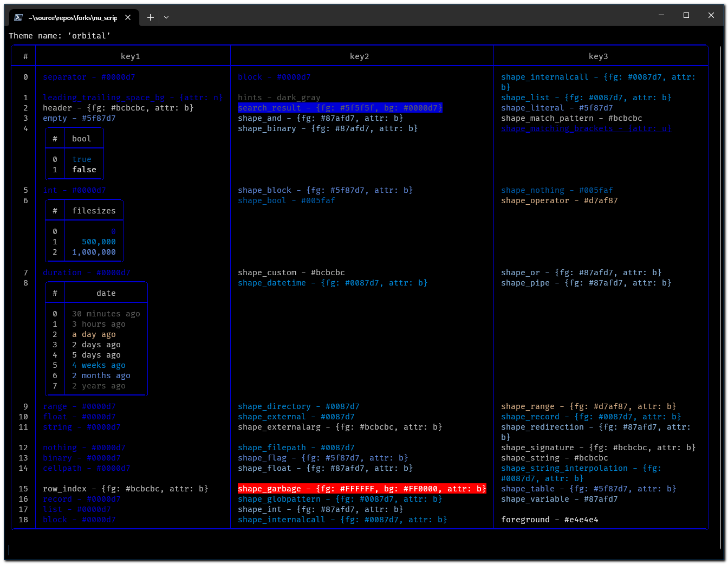Open a new terminal tab
Image resolution: width=728 pixels, height=564 pixels.
point(151,17)
